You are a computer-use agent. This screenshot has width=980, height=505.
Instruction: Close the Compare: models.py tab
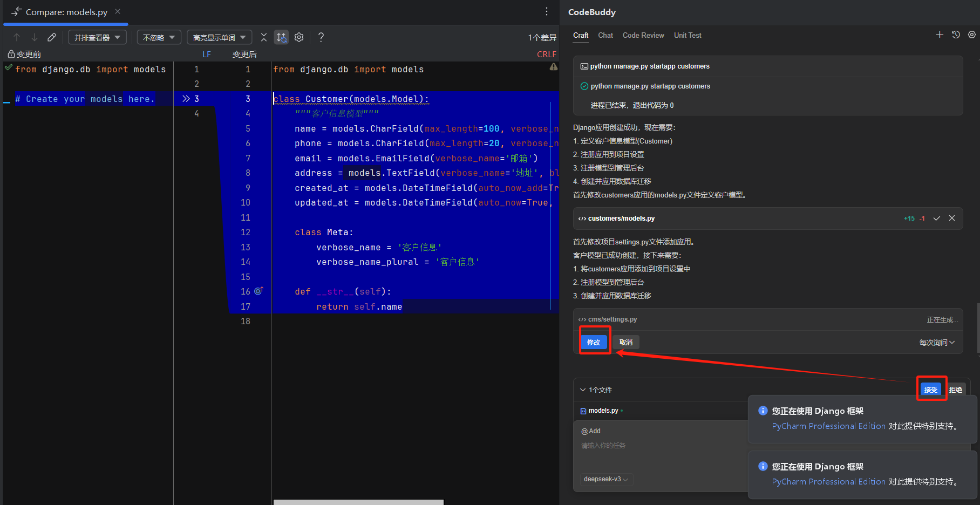click(x=118, y=11)
